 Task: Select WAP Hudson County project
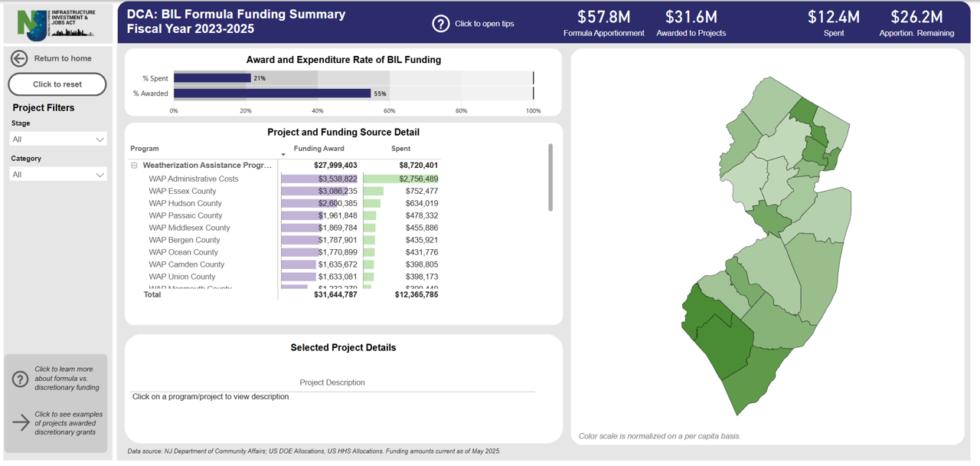pos(185,203)
